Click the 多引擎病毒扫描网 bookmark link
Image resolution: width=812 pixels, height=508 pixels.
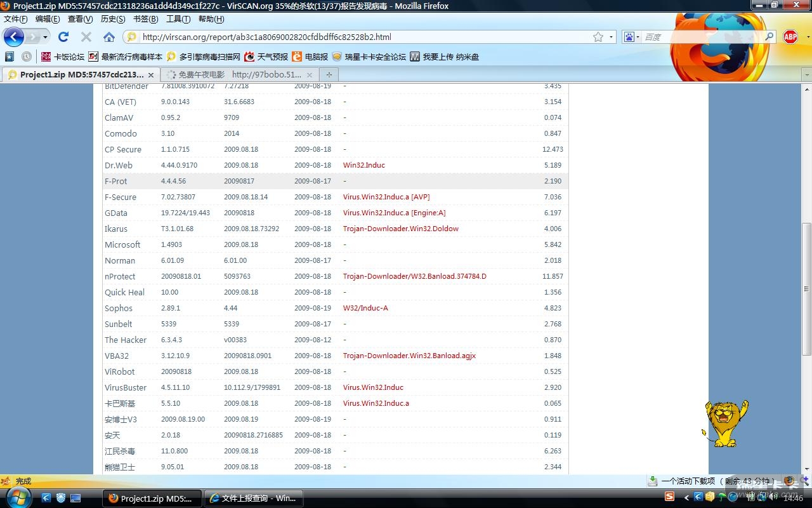click(x=204, y=57)
